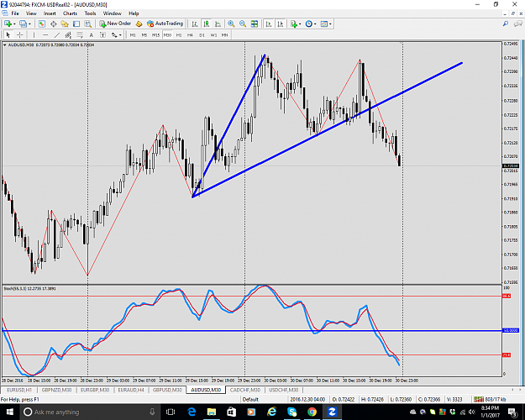Switch to M5 timeframe
The image size is (525, 420).
(x=144, y=34)
